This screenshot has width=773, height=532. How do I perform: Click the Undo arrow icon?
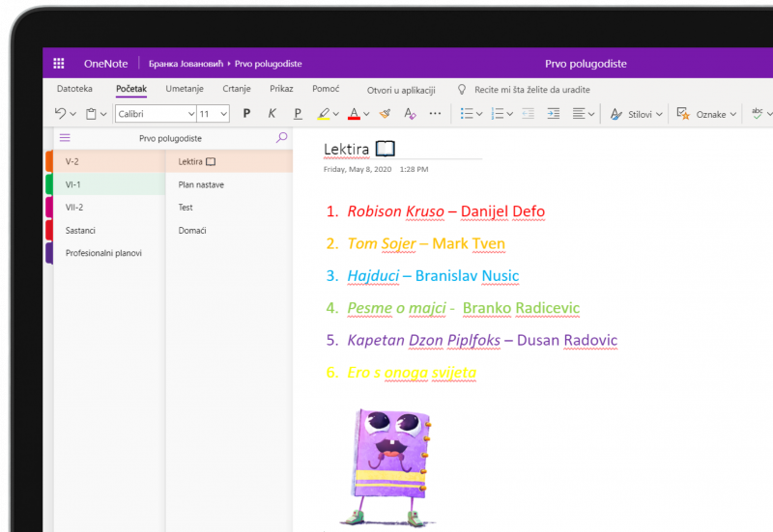pyautogui.click(x=60, y=113)
